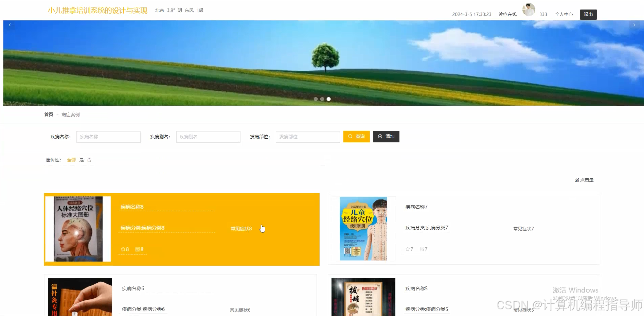Open the user avatar in the top bar
644x316 pixels.
[528, 9]
